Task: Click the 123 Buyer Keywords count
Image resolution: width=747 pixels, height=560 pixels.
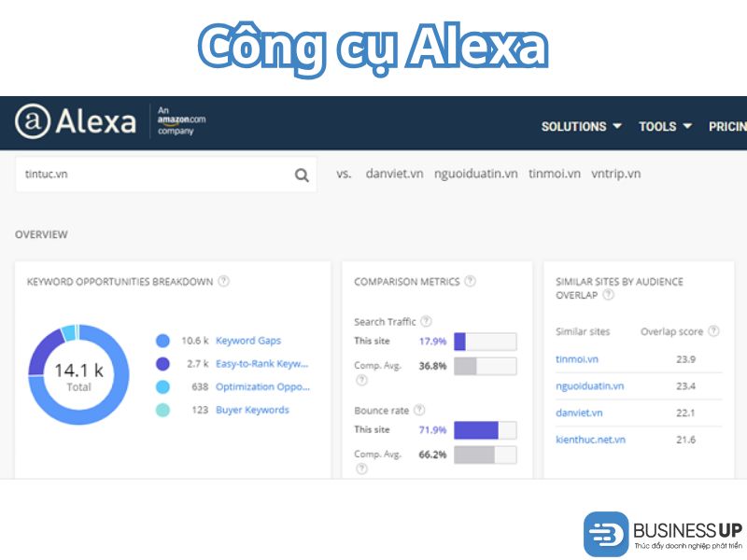Action: 200,410
